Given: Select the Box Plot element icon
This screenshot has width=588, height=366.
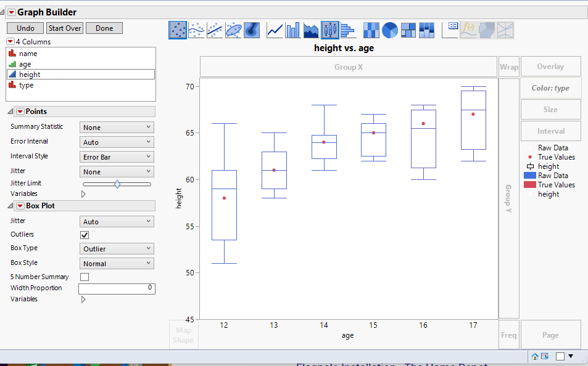Looking at the screenshot, I should pos(330,30).
